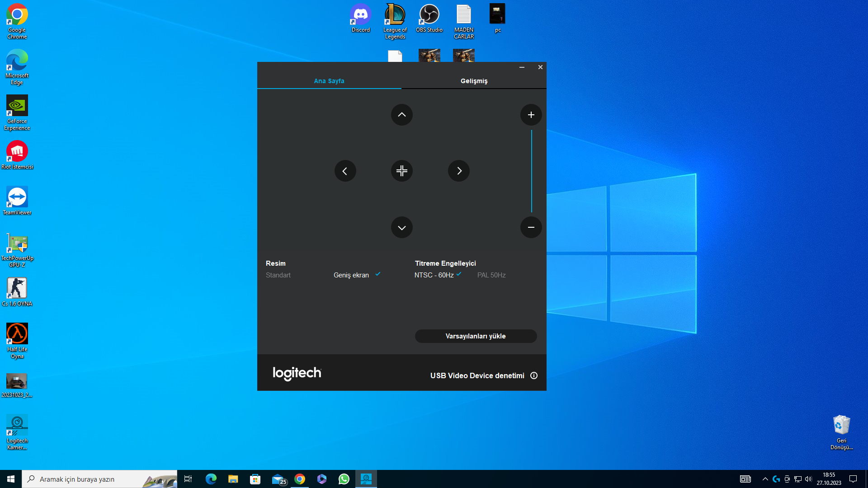Viewport: 868px width, 488px height.
Task: Click the info icon beside USB Video Device
Action: click(x=534, y=375)
